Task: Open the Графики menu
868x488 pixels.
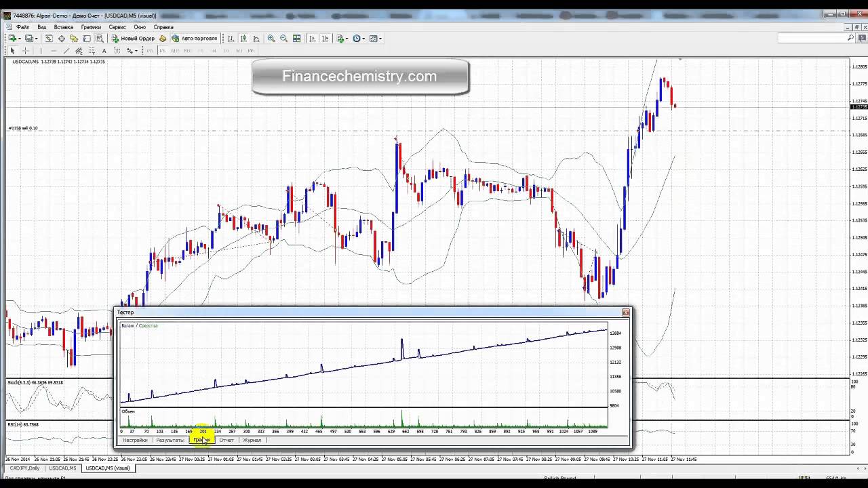Action: [x=91, y=27]
